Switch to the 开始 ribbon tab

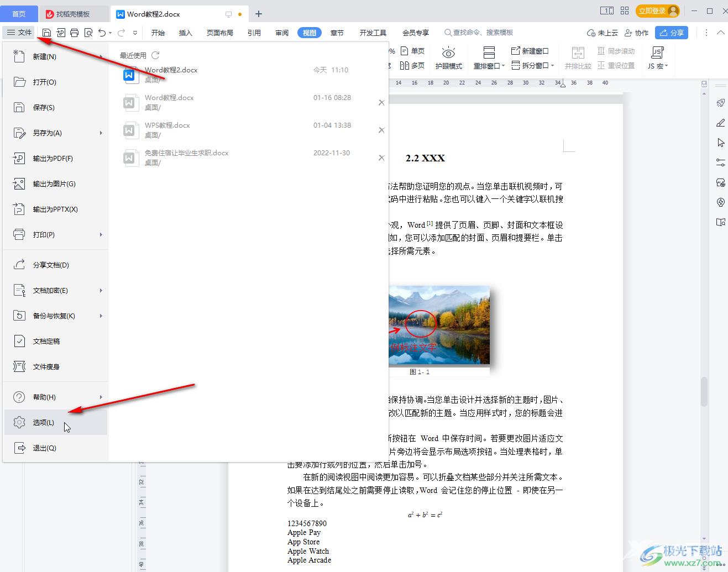point(158,33)
